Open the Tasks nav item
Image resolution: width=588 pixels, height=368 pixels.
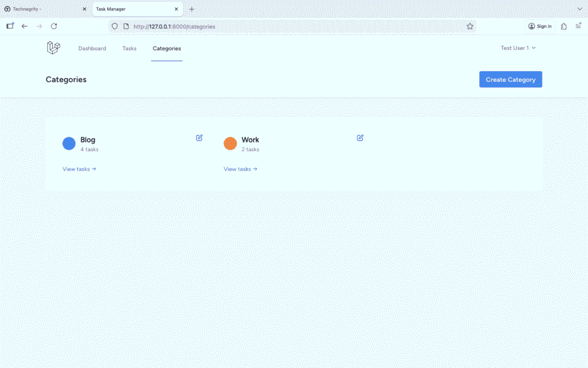click(129, 49)
